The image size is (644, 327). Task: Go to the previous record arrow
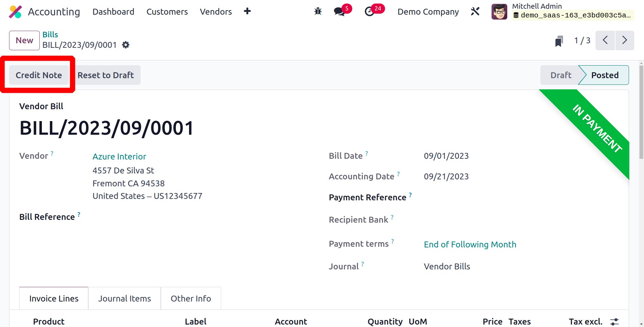605,40
